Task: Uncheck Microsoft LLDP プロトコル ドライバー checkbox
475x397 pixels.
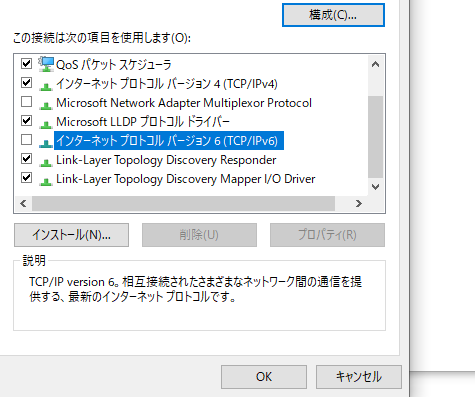Action: (x=27, y=120)
